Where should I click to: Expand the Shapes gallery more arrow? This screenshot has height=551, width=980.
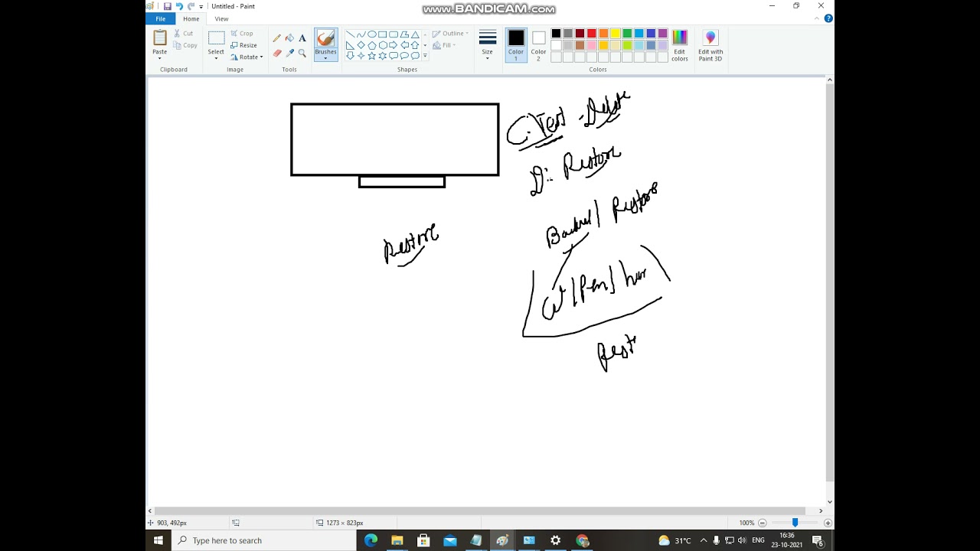point(425,56)
